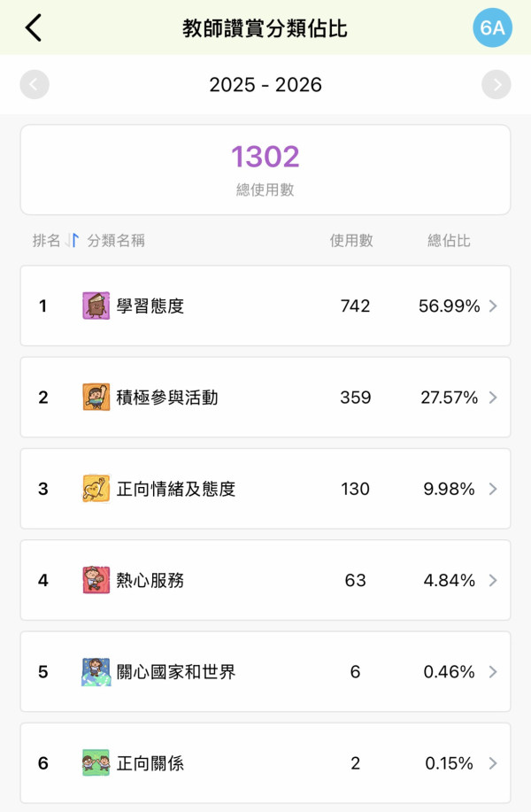Tap the back arrow at top left

coord(34,27)
